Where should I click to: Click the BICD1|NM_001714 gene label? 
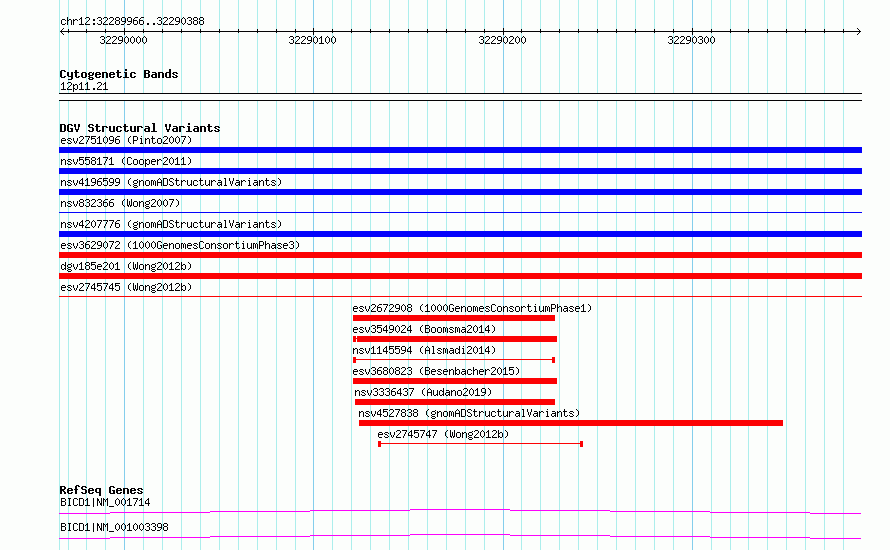point(105,502)
